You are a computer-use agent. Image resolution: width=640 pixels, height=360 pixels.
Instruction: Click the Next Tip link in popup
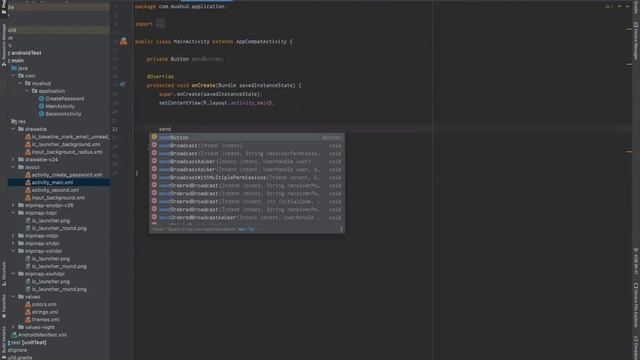point(246,229)
